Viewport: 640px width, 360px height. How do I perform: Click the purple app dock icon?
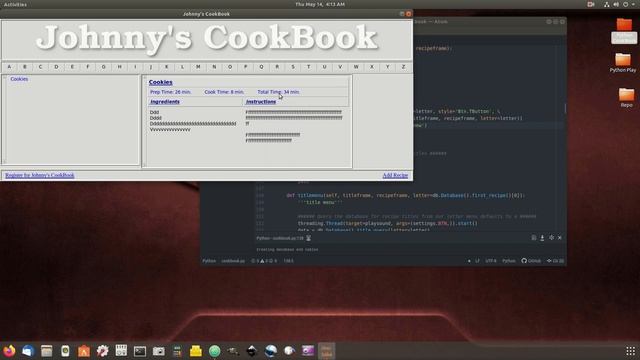click(x=308, y=351)
